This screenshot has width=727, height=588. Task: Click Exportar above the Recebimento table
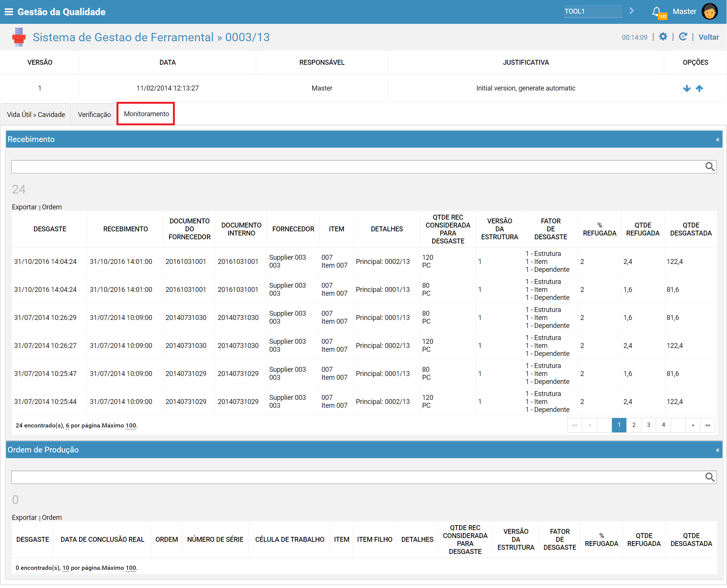point(24,207)
